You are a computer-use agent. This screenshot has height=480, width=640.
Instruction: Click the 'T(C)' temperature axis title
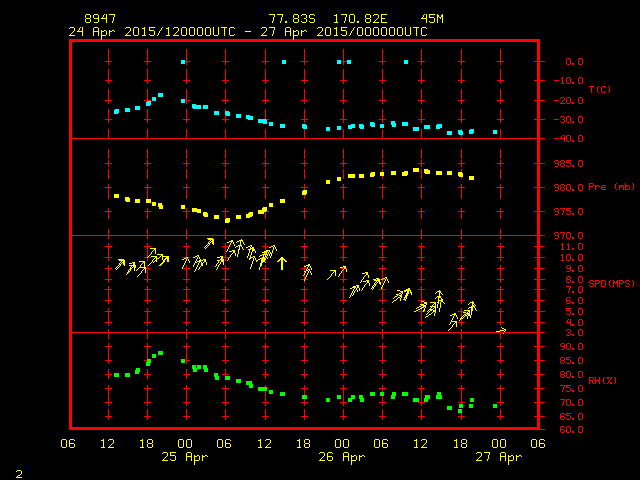pos(600,89)
